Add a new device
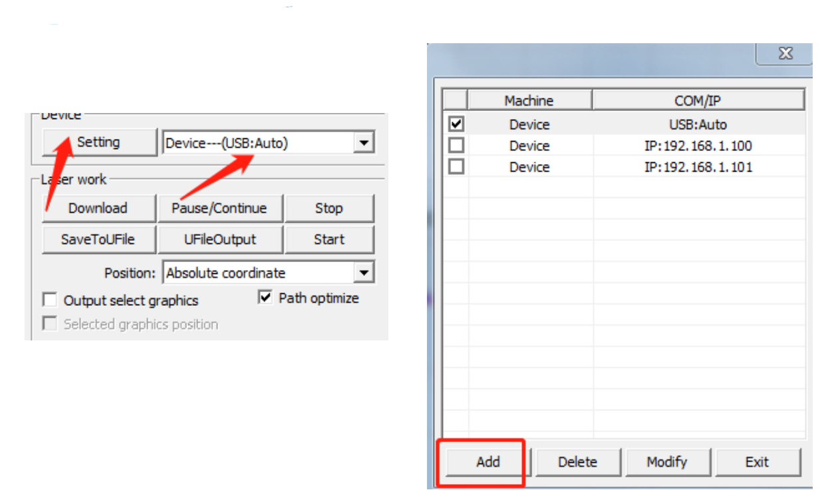Viewport: 832px width, 504px height. point(487,462)
